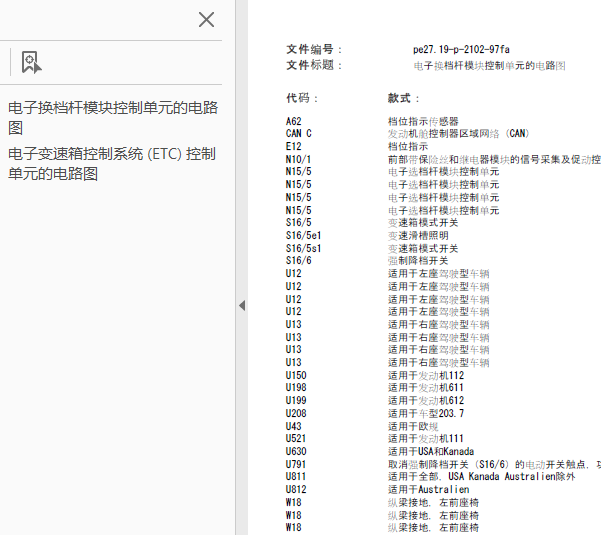Click the 文件标题 label

point(314,65)
